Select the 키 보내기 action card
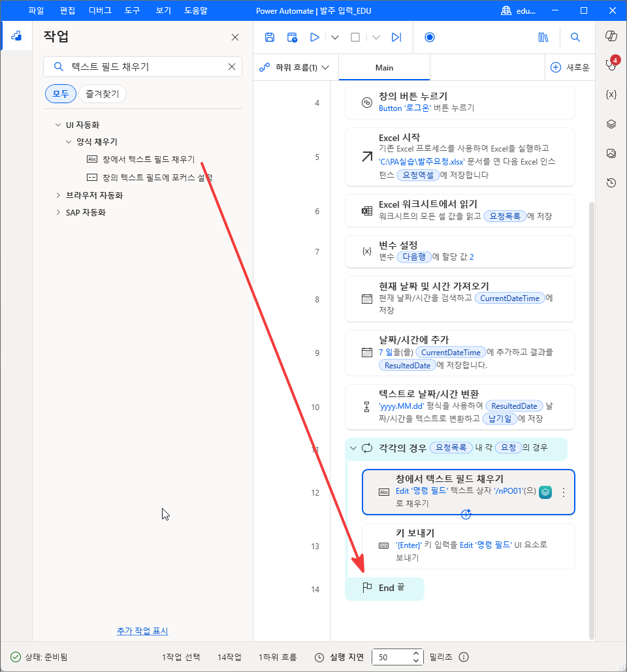The image size is (627, 672). tap(468, 546)
